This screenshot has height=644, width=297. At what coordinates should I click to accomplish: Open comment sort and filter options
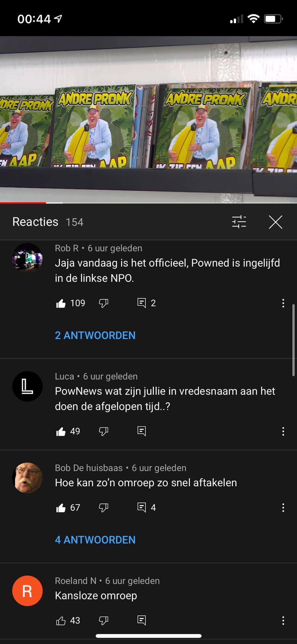click(239, 222)
